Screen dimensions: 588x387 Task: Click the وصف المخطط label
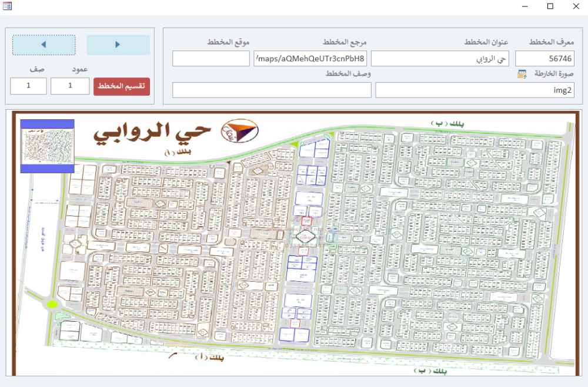tap(348, 73)
